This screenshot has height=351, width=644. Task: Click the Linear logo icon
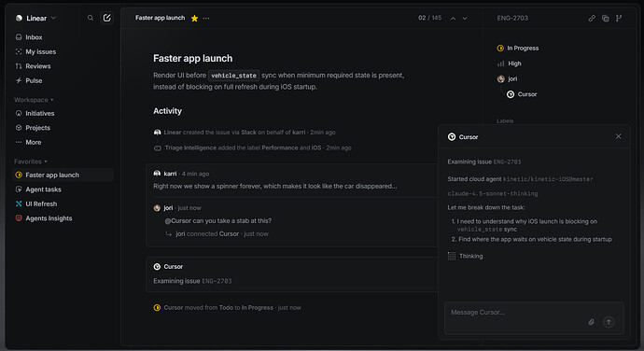pos(19,18)
